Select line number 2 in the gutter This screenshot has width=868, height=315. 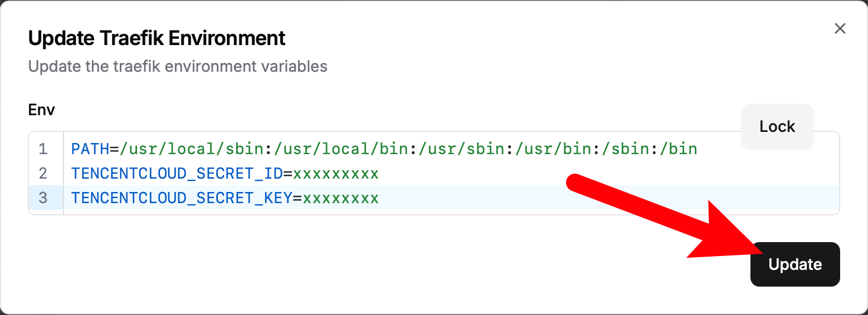(43, 174)
